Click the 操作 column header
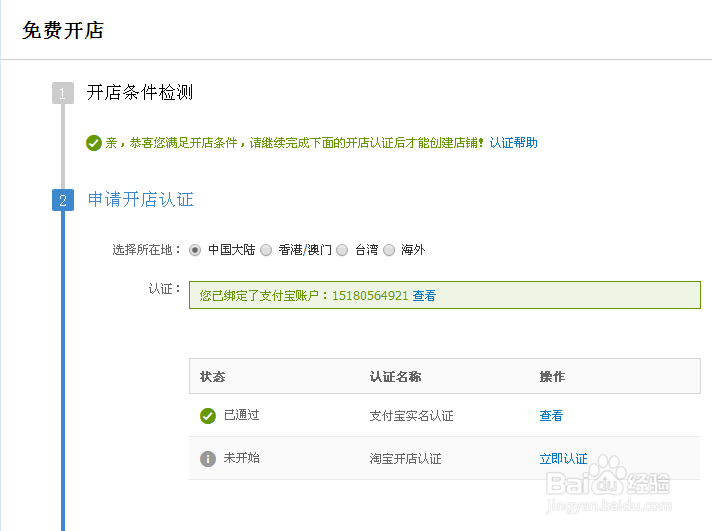Viewport: 712px width, 531px height. tap(552, 377)
